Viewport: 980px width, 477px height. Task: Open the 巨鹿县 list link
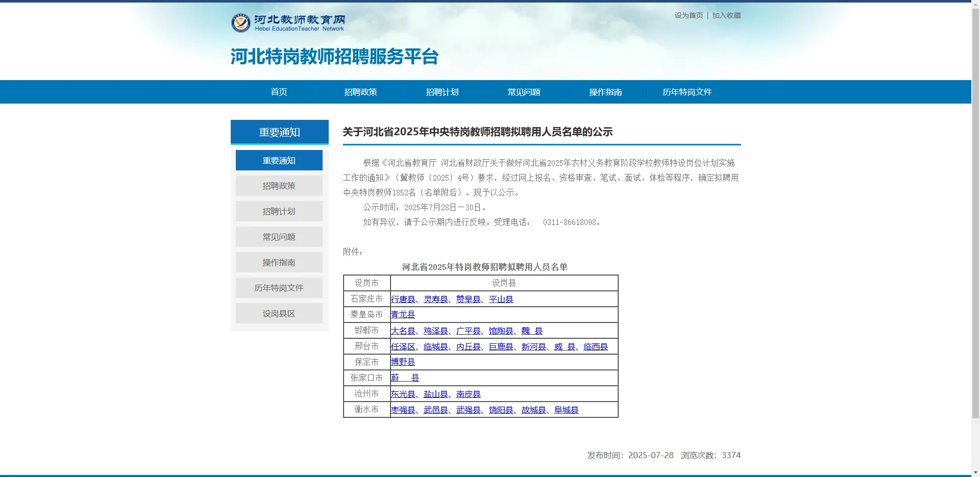point(501,347)
